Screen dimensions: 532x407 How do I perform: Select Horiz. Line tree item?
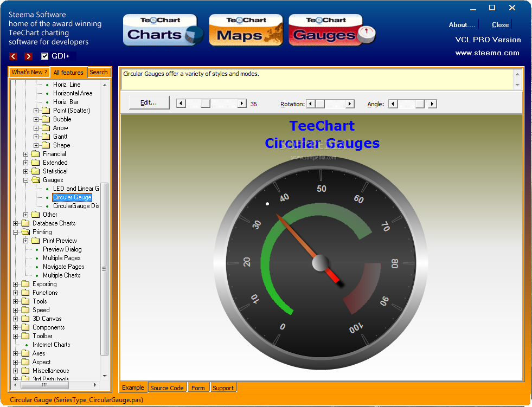coord(67,85)
